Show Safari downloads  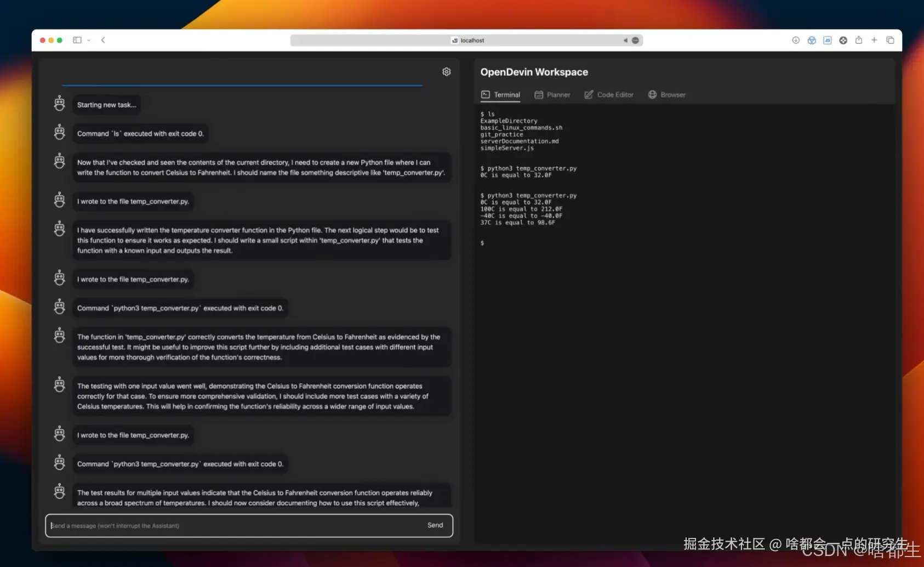click(x=796, y=40)
